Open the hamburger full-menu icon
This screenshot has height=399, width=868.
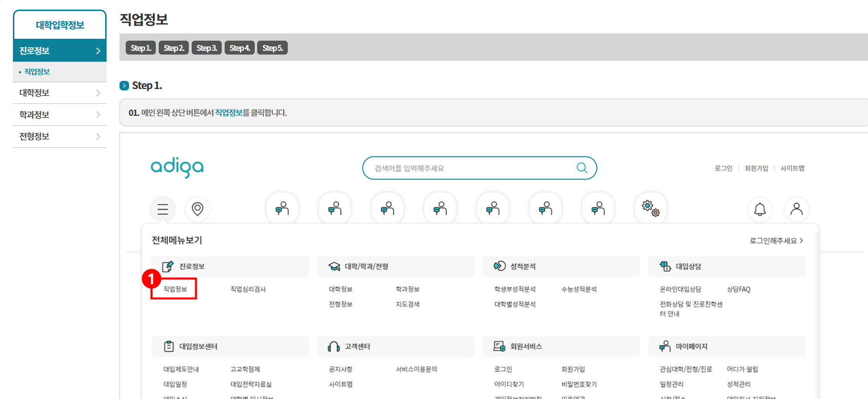click(x=163, y=209)
